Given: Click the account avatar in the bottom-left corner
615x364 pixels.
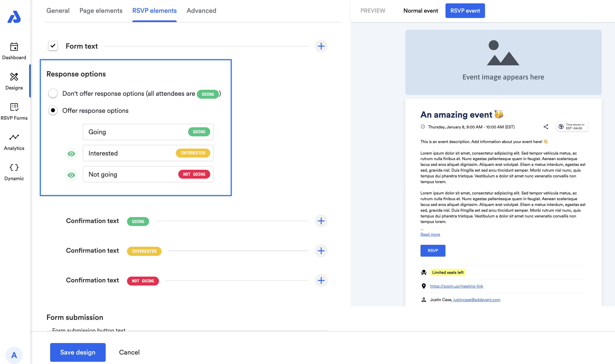Looking at the screenshot, I should (14, 355).
